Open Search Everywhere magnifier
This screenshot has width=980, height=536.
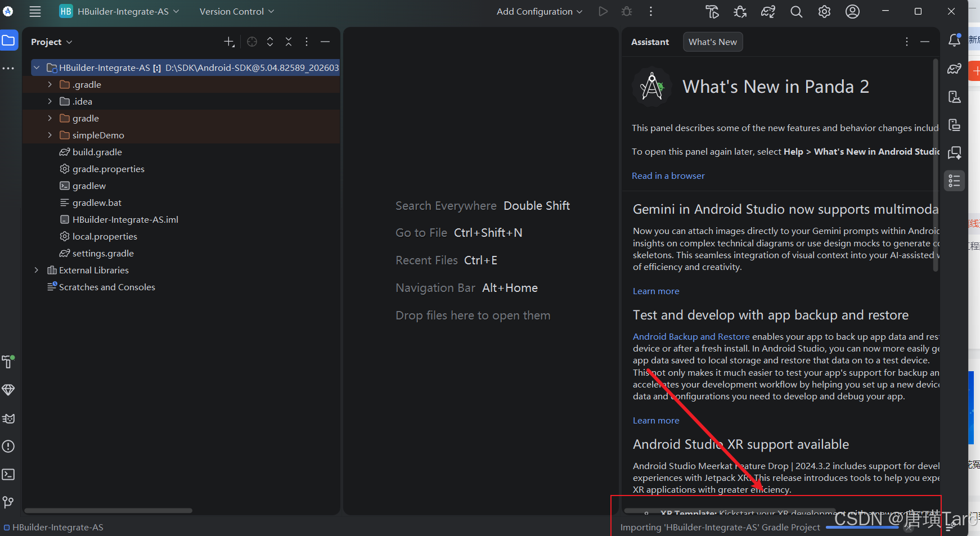(x=797, y=11)
